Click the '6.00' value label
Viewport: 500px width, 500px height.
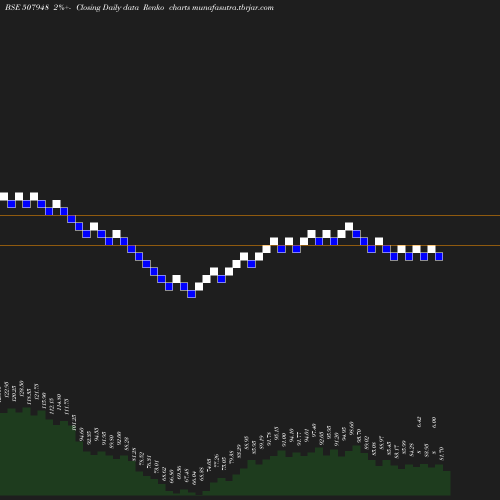pyautogui.click(x=434, y=422)
